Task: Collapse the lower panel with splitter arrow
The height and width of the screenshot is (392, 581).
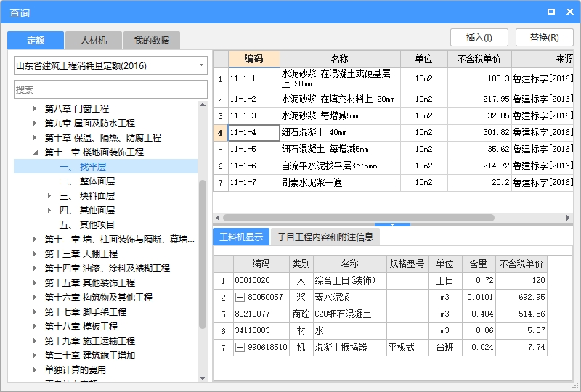Action: [x=392, y=224]
